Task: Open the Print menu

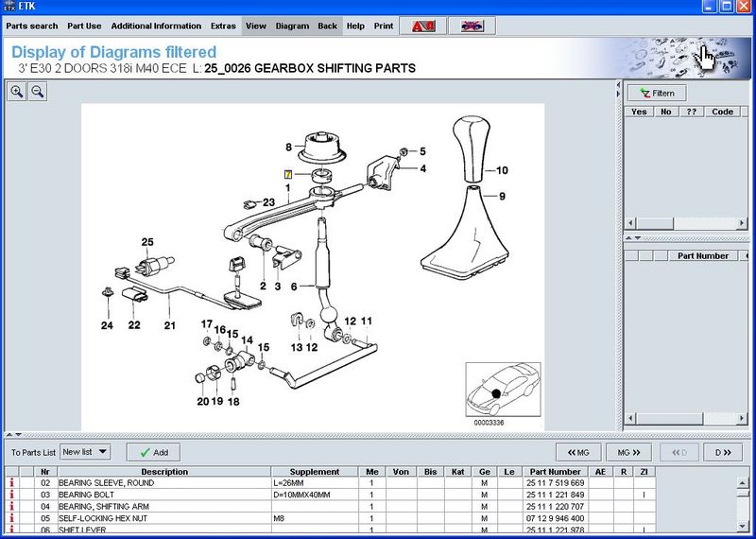Action: [x=384, y=26]
